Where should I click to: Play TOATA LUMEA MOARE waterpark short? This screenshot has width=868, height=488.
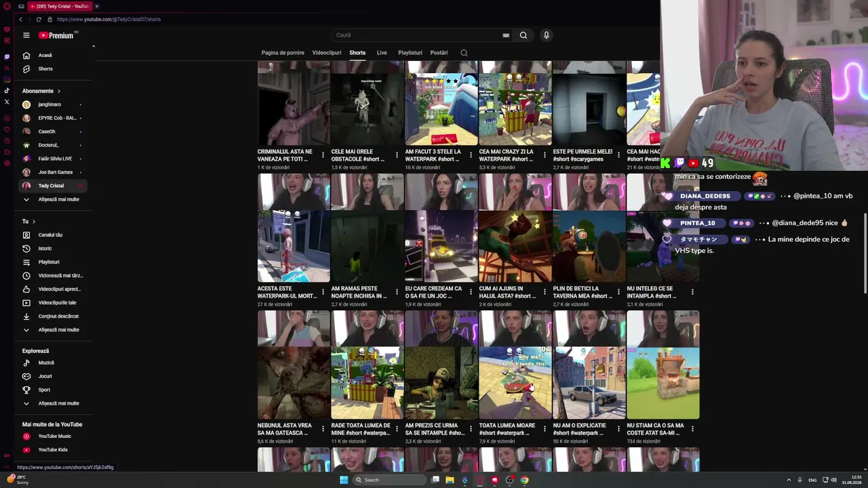(515, 365)
